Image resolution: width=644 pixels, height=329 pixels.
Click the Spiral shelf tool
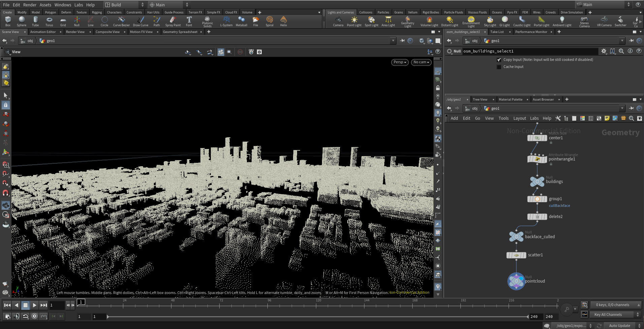pos(269,21)
